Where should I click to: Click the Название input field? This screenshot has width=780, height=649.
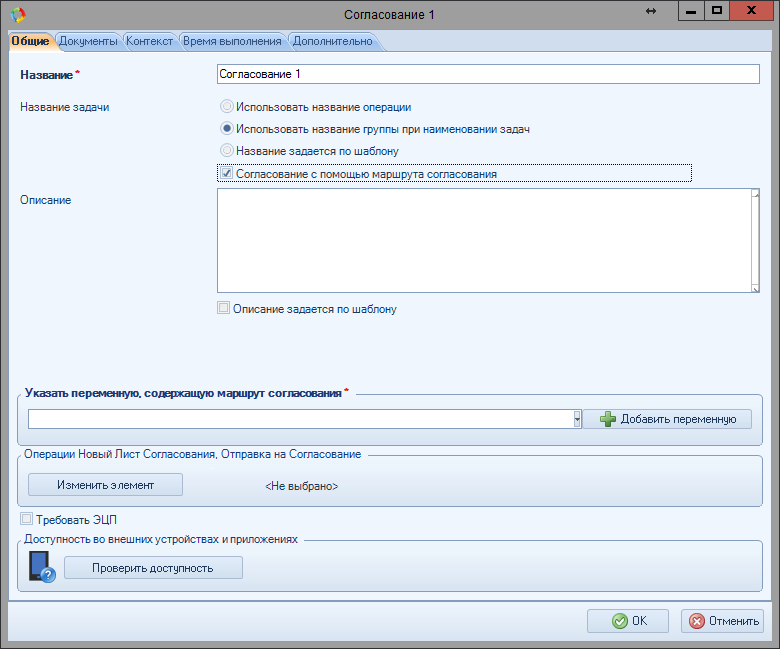click(488, 74)
